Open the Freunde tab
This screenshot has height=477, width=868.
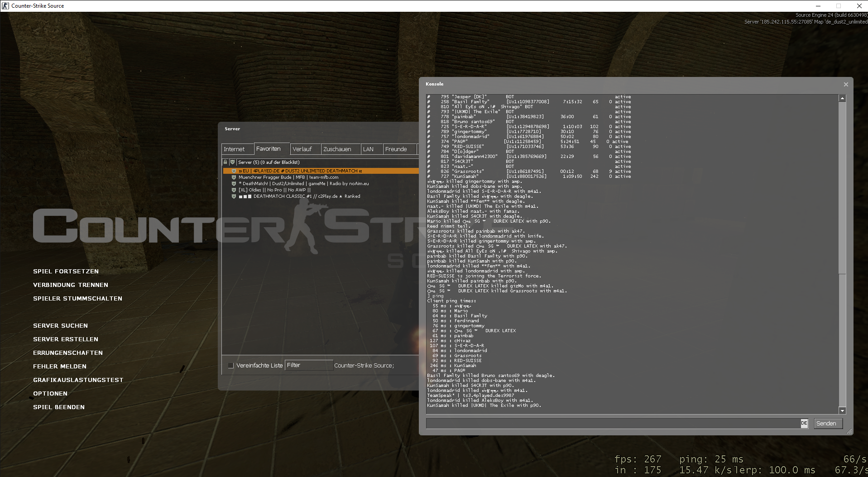pos(399,149)
